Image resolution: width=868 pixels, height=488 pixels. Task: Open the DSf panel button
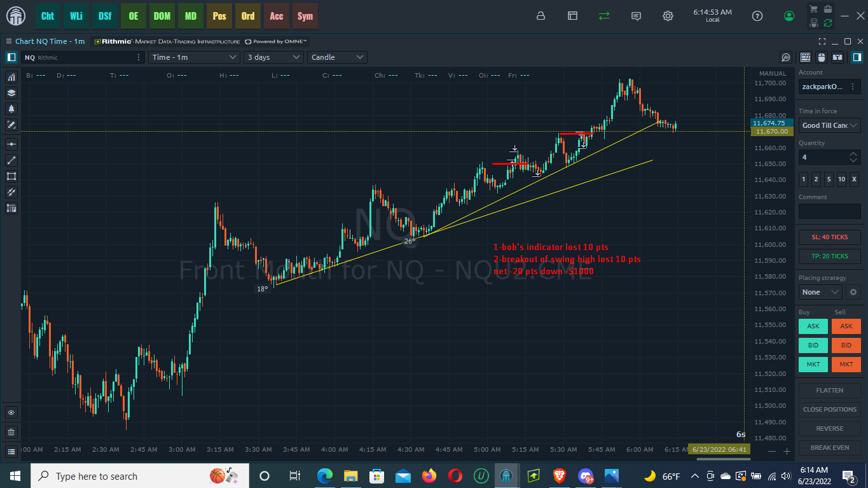[105, 16]
